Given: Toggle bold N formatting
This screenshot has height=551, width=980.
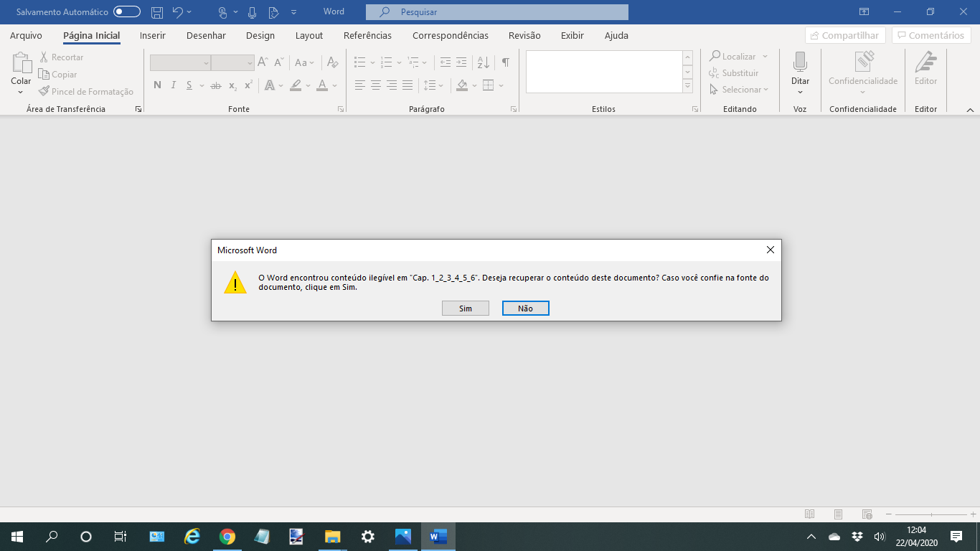Looking at the screenshot, I should point(157,85).
